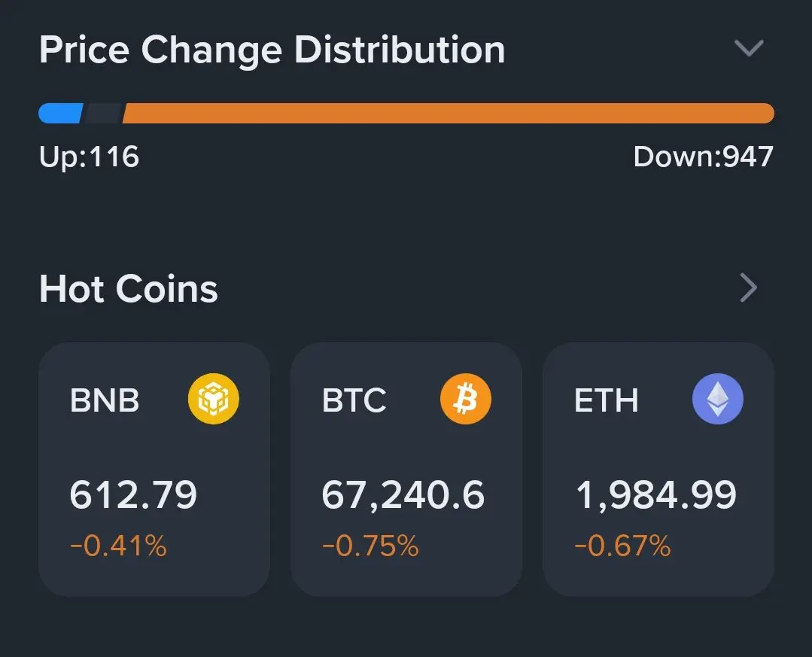The height and width of the screenshot is (657, 812).
Task: Click the Hot Coins heading
Action: click(129, 289)
